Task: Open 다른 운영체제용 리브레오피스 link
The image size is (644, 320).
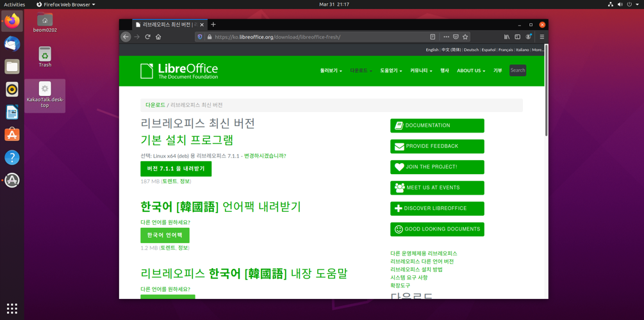Action: pyautogui.click(x=424, y=253)
